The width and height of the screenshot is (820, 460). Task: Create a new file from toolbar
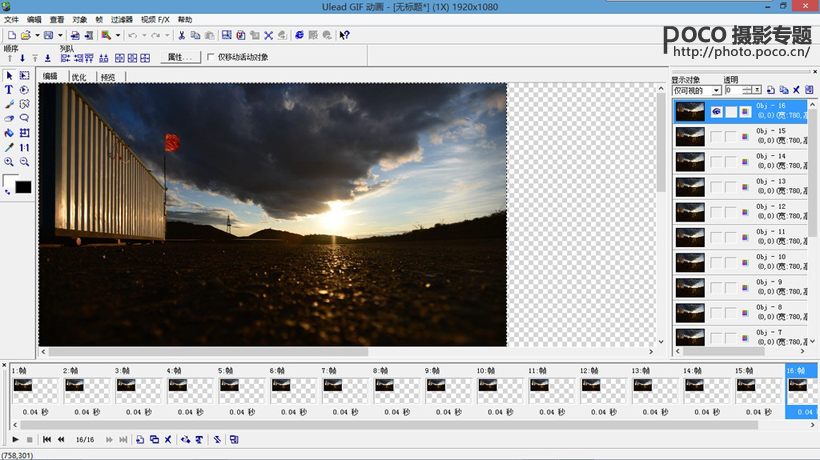12,36
